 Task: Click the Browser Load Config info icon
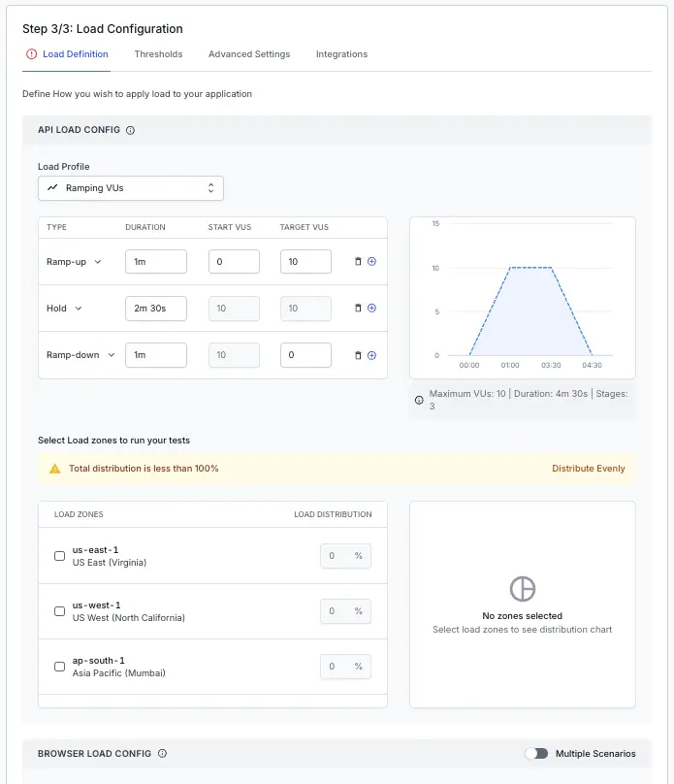pos(162,754)
